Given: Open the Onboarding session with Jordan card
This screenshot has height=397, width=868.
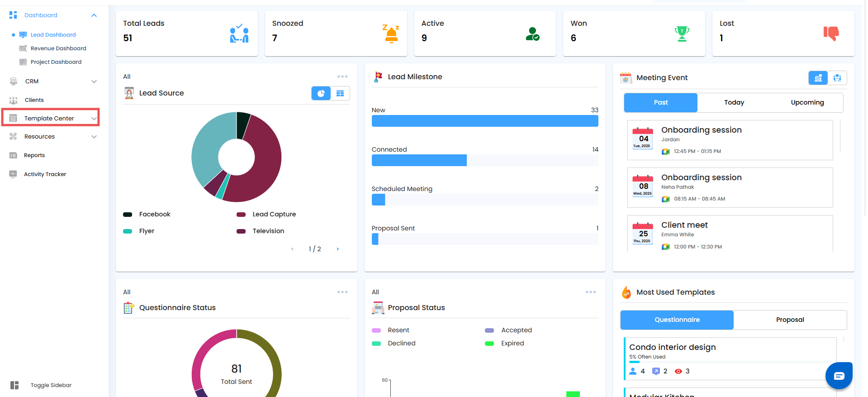Looking at the screenshot, I should pos(730,140).
